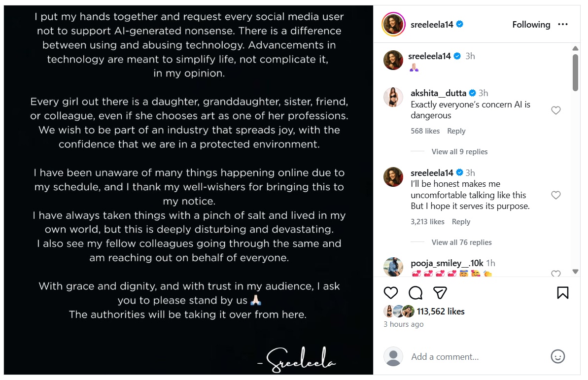Image resolution: width=588 pixels, height=380 pixels.
Task: View akshita__dutta's profile picture
Action: point(393,97)
